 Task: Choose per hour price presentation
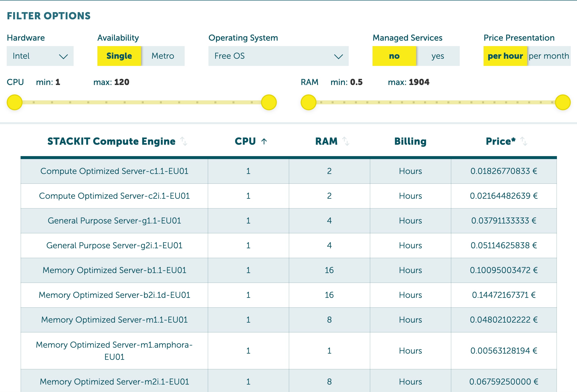505,56
